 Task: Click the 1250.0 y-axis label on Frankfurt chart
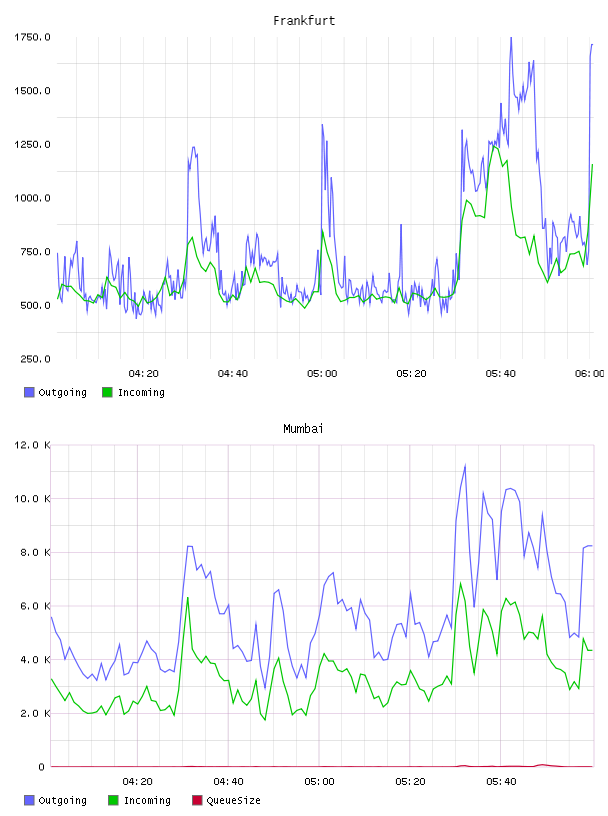32,144
